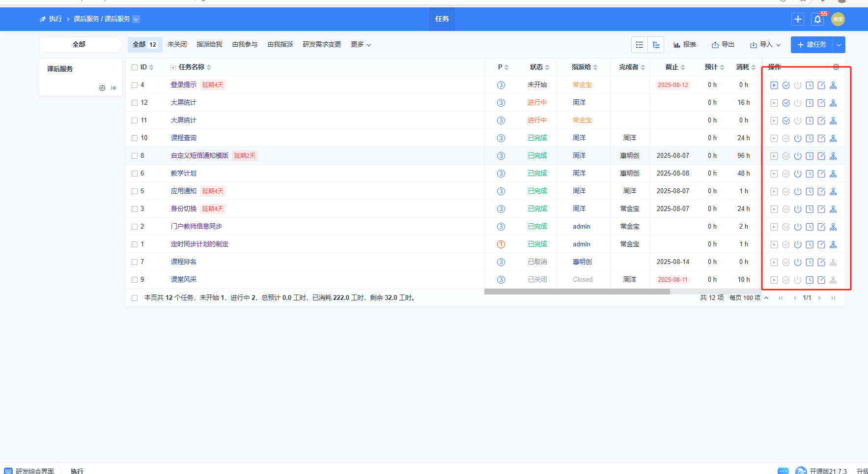
Task: Select the 指派给我 tab
Action: [x=209, y=45]
